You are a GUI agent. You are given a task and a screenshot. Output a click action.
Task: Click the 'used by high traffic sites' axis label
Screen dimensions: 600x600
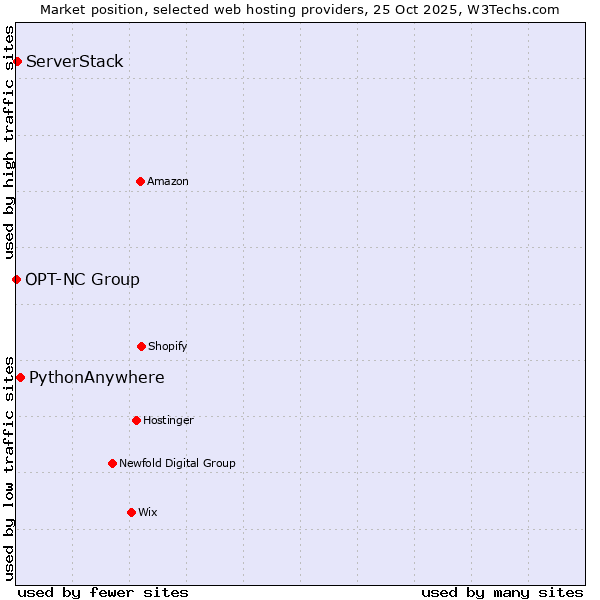click(9, 142)
